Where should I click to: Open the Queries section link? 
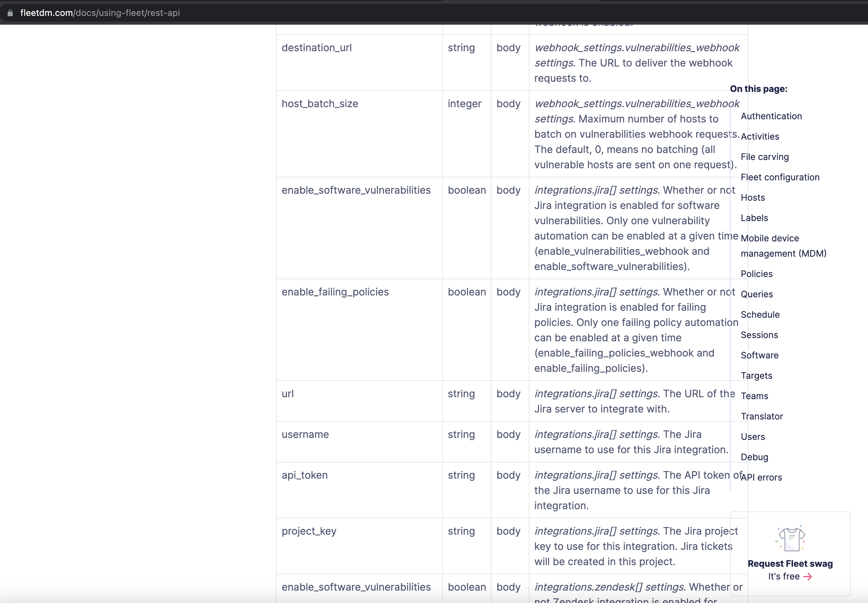click(757, 294)
